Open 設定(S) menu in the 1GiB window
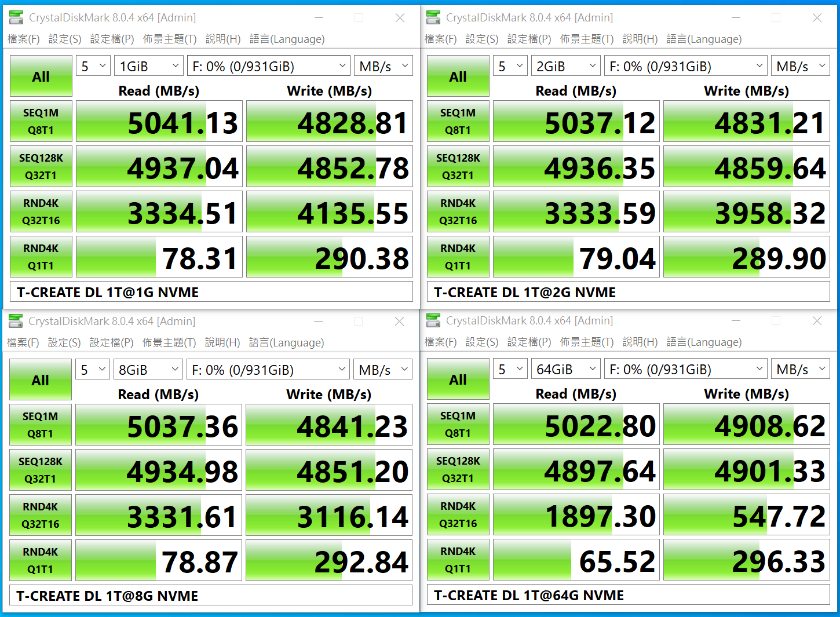 [x=65, y=39]
